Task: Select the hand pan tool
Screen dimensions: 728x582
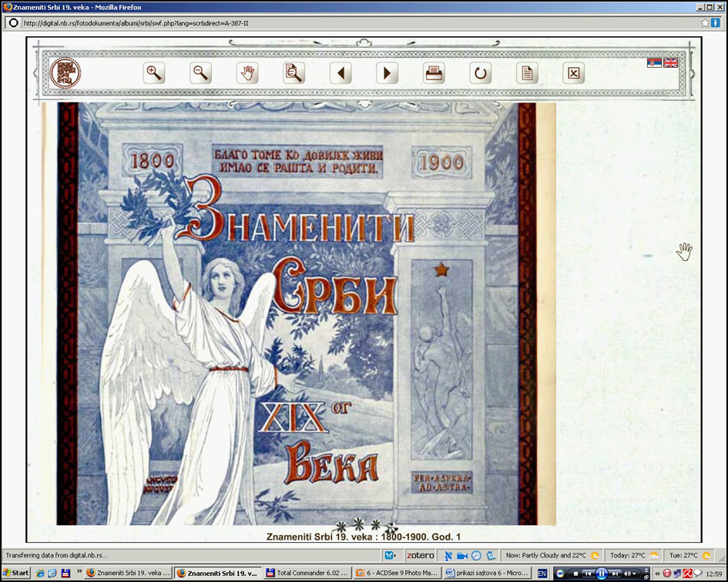Action: [247, 73]
